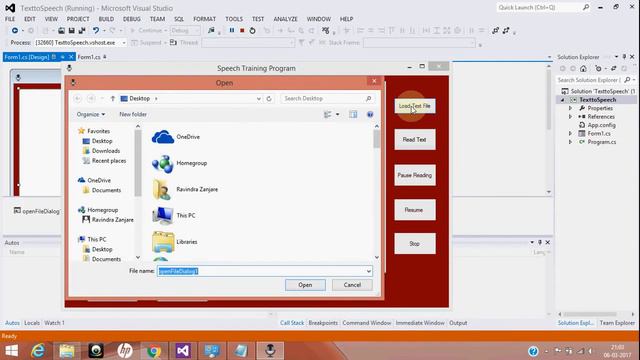This screenshot has width=640, height=360.
Task: Toggle the preview pane icon in Open dialog
Action: point(353,115)
